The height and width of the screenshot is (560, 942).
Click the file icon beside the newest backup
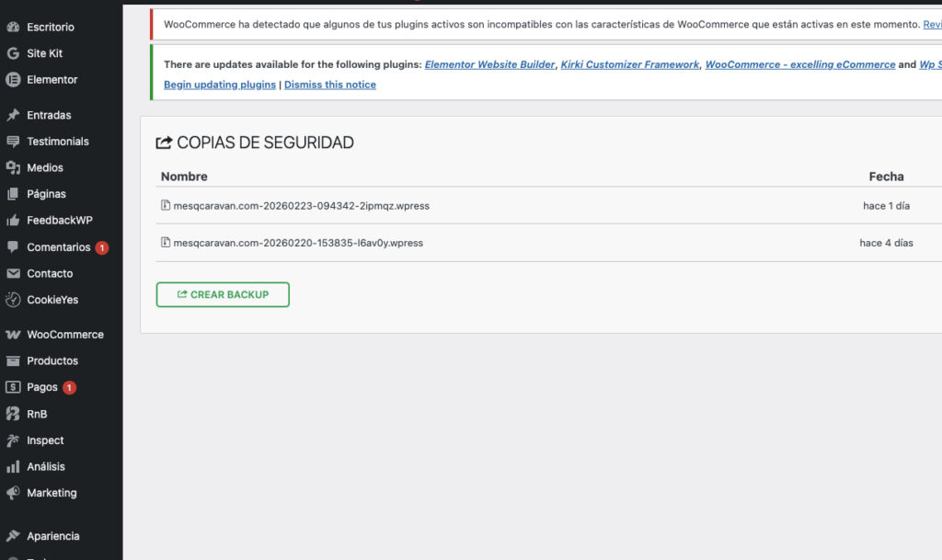click(x=167, y=206)
